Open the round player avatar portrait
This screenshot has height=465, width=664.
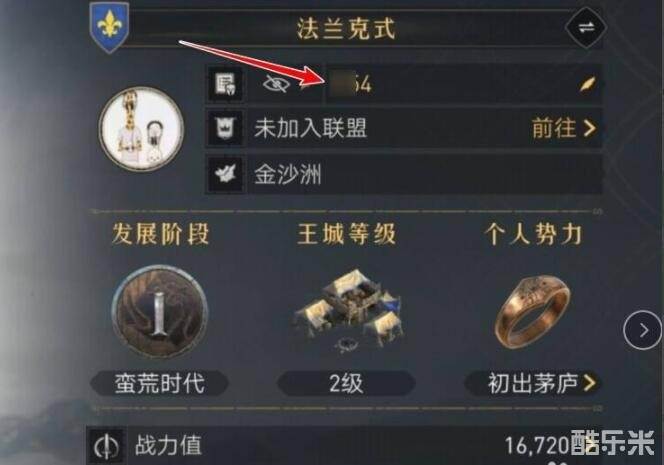pos(141,128)
